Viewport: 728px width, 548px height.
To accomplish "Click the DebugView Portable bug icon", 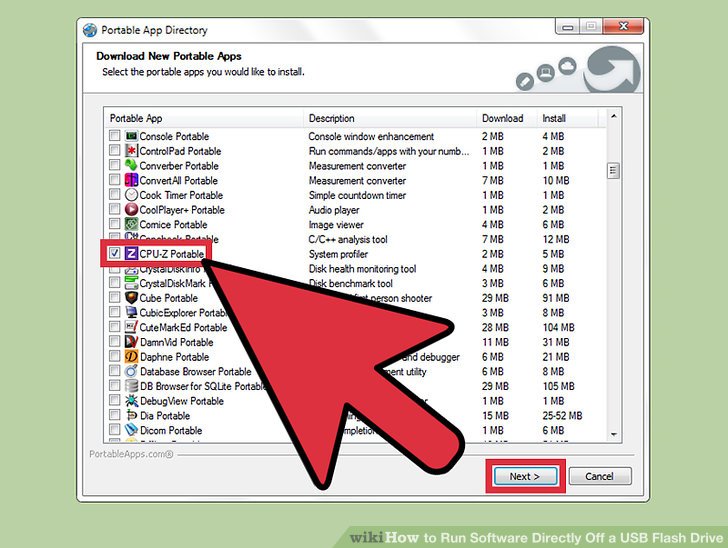I will (x=131, y=401).
